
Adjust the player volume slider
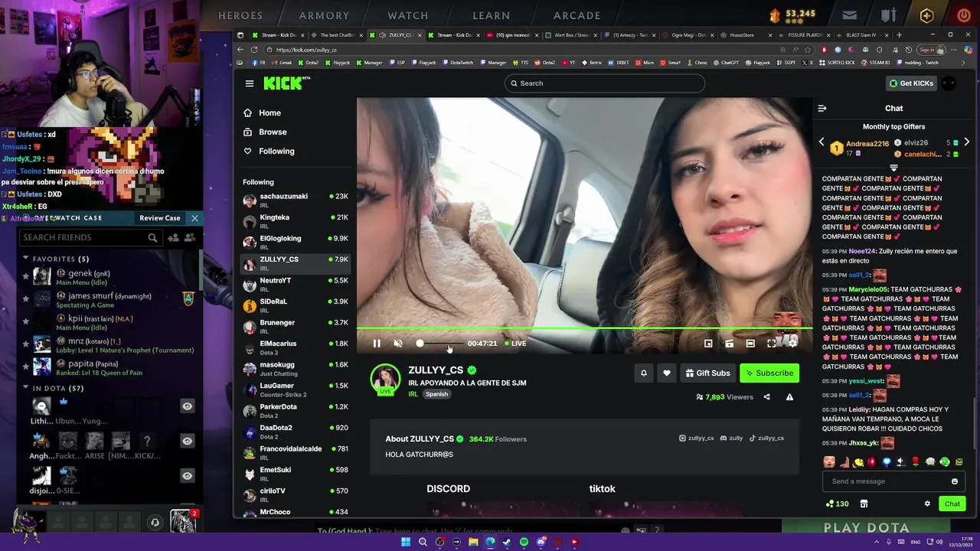439,344
